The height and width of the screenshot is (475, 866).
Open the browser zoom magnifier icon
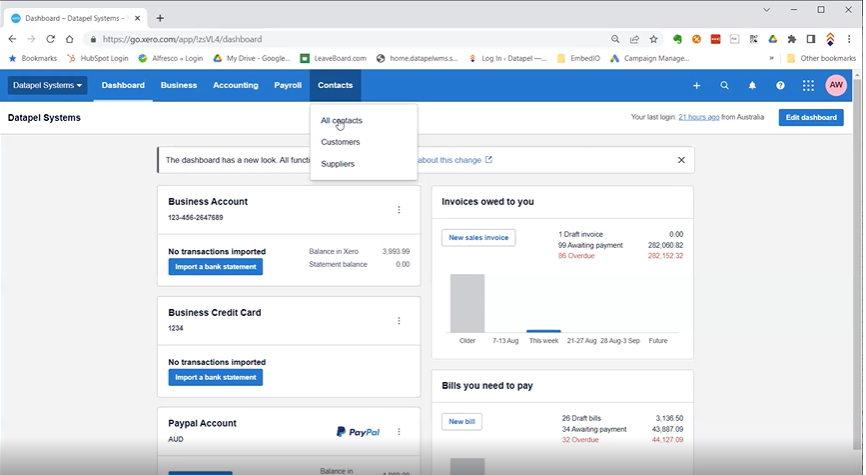pyautogui.click(x=615, y=39)
